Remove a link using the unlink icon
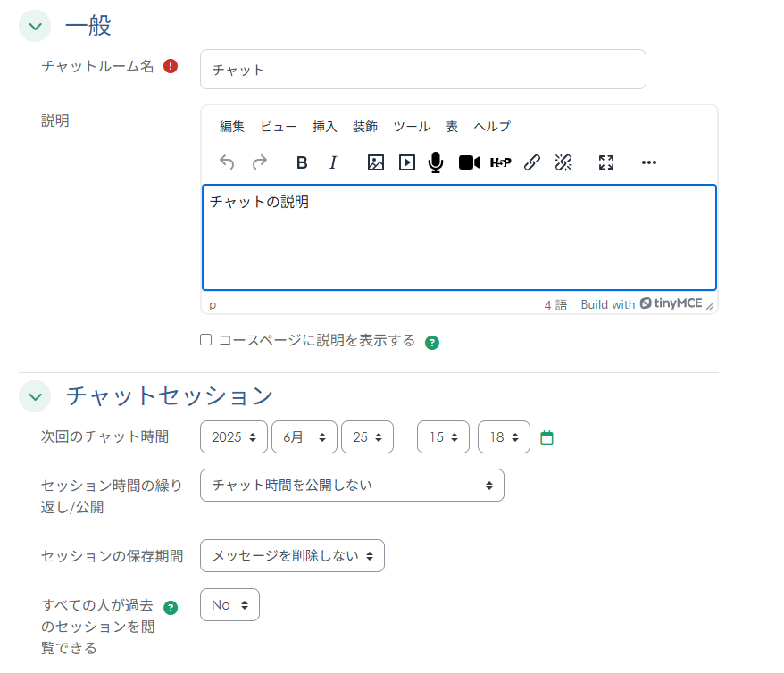Viewport: 784px width, 673px height. (563, 162)
